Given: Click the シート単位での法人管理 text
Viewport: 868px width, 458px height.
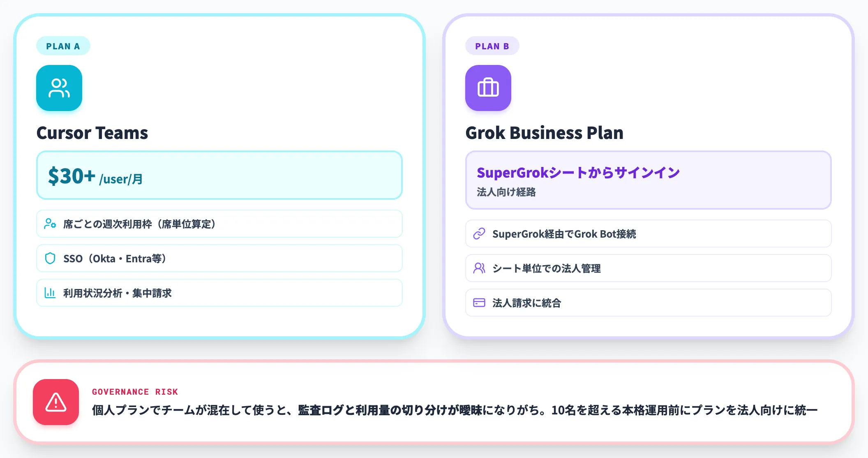Looking at the screenshot, I should (x=547, y=268).
